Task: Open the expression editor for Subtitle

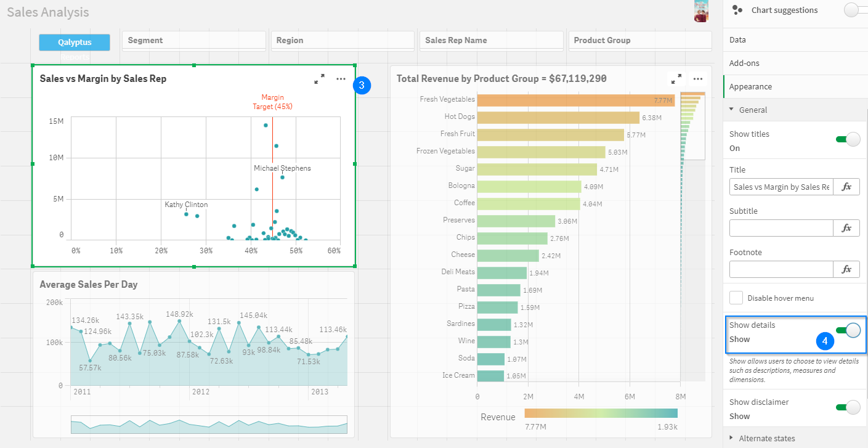Action: click(x=846, y=228)
